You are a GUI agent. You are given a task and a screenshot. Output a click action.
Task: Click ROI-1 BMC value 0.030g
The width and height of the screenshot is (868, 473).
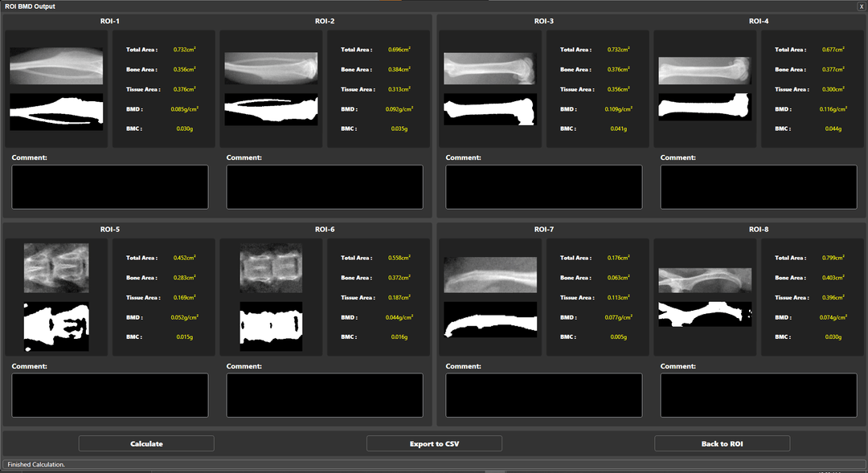[x=184, y=129]
